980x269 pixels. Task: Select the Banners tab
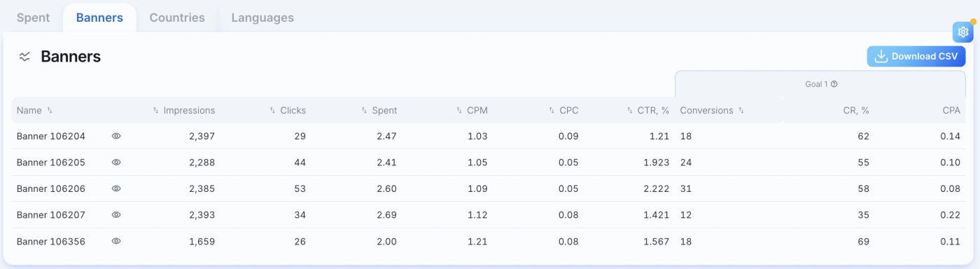[x=99, y=18]
